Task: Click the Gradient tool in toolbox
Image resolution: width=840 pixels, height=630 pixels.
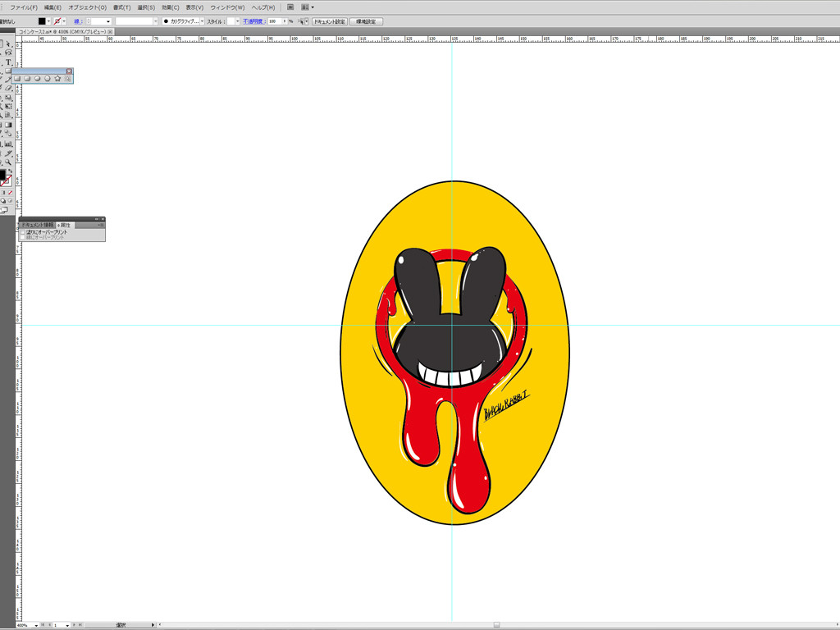Action: pos(9,125)
